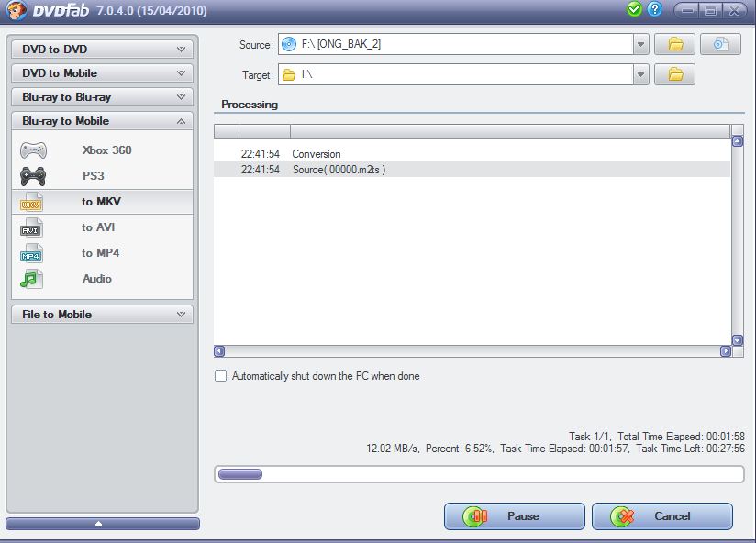The height and width of the screenshot is (543, 756).
Task: Enable automatic PC shutdown when done
Action: point(220,376)
